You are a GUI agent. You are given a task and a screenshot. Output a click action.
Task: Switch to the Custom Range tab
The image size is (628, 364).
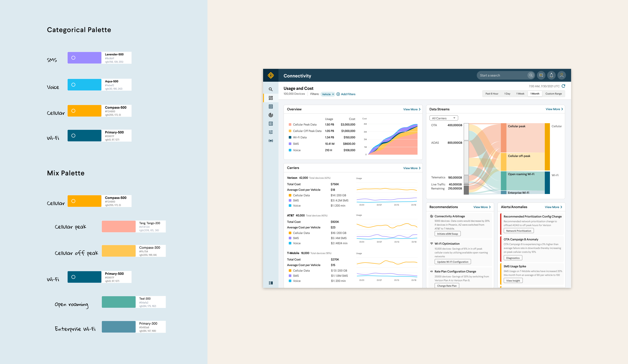[553, 94]
